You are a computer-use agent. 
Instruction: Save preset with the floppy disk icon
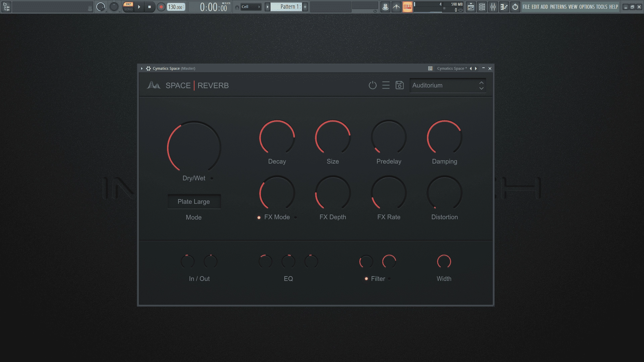pos(399,85)
